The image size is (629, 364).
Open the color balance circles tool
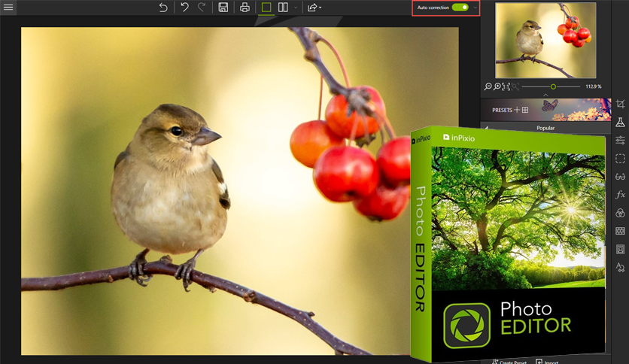click(x=620, y=213)
